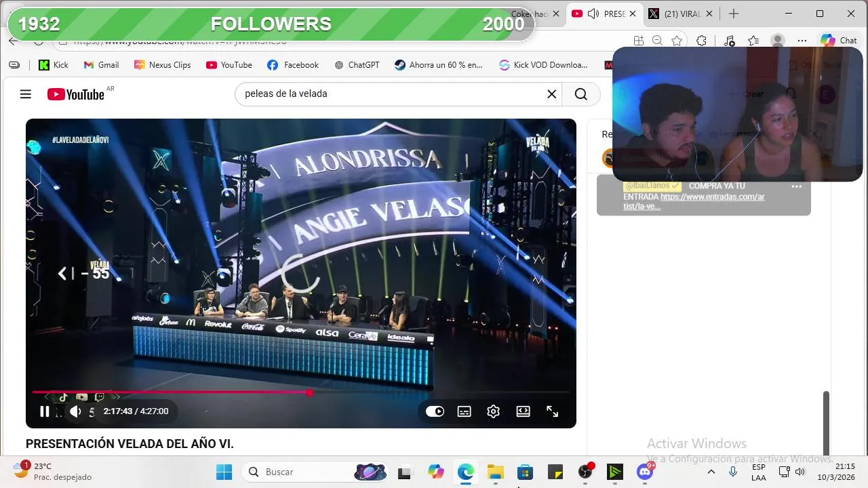Viewport: 868px width, 488px height.
Task: Add this page to favorites with star
Action: [677, 41]
